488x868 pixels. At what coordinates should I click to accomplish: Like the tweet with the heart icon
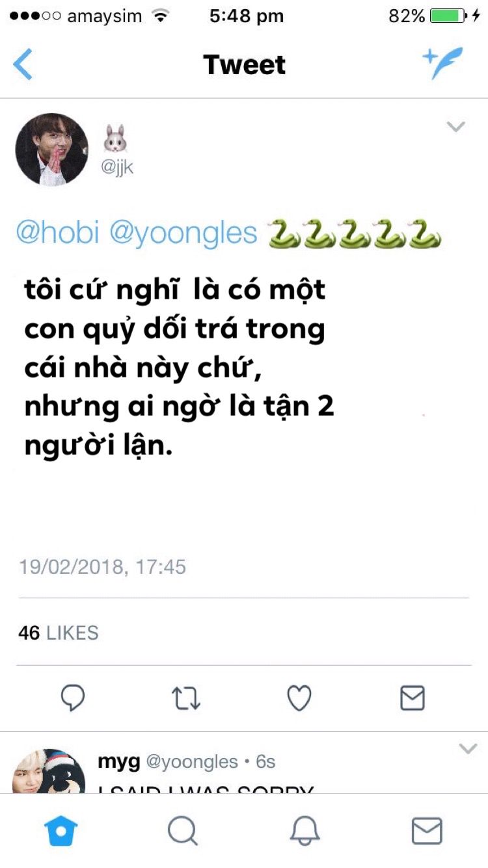[299, 698]
